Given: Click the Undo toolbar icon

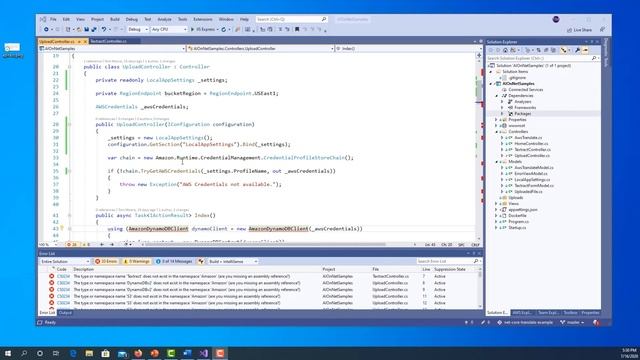Looking at the screenshot, I should click(104, 29).
